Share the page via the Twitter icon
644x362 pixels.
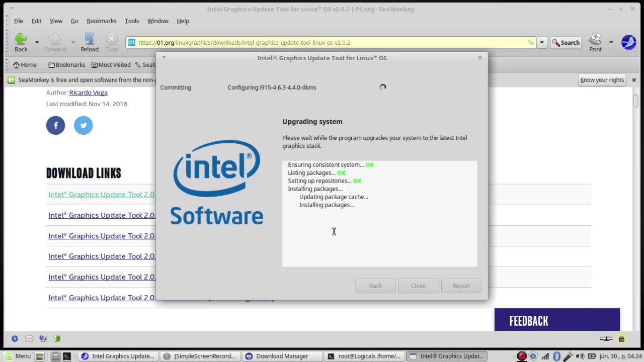point(84,125)
